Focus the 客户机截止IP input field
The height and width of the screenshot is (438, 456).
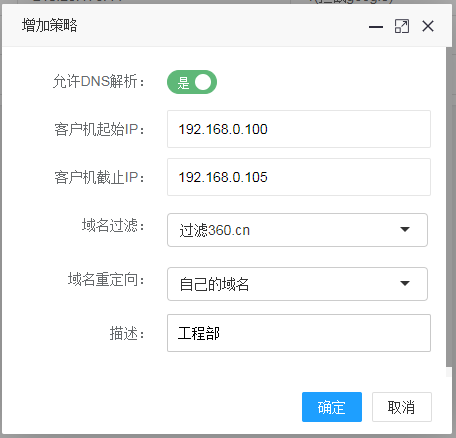coord(299,177)
